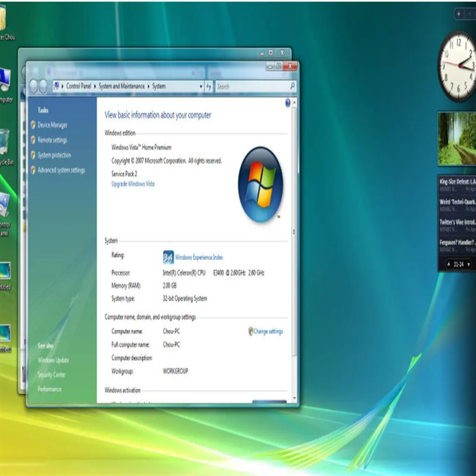Click the Upgrade Windows Vista link
Viewport: 476px width, 476px height.
133,184
